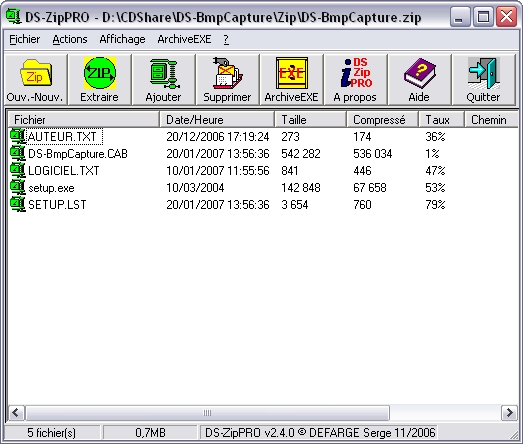This screenshot has height=444, width=523.
Task: Click the DS-ZipPRO title bar icon
Action: click(13, 17)
